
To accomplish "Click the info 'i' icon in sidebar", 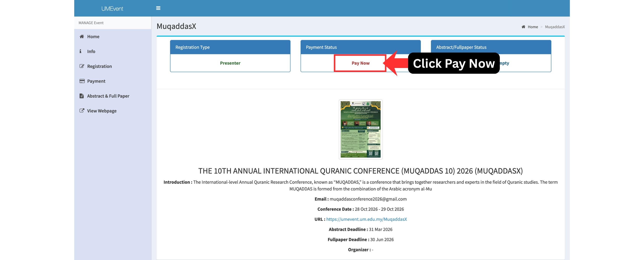I will pyautogui.click(x=80, y=51).
